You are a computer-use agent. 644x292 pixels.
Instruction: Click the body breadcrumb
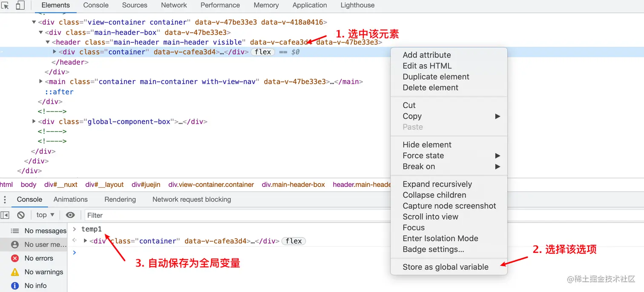29,185
